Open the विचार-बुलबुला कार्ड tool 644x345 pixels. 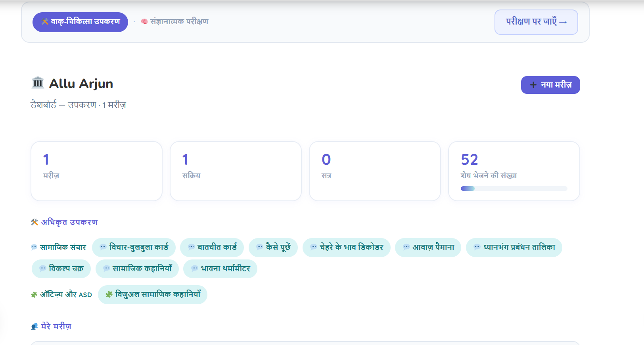134,248
